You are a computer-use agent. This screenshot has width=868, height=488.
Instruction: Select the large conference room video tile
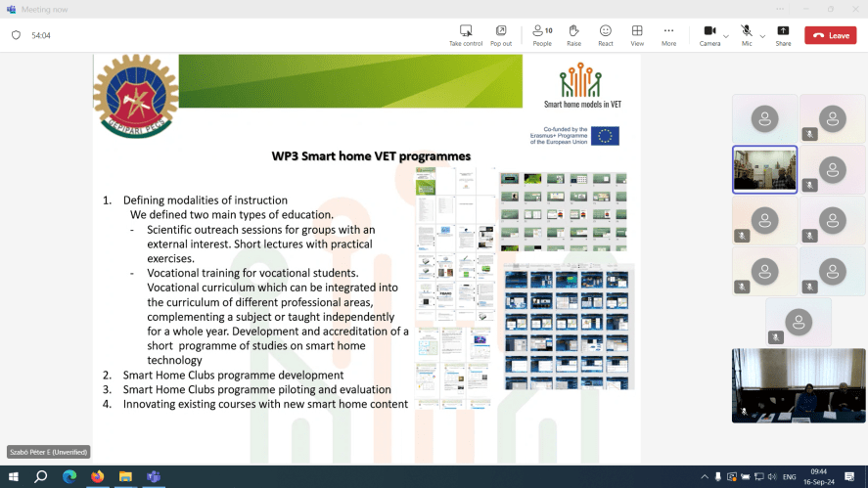click(799, 385)
